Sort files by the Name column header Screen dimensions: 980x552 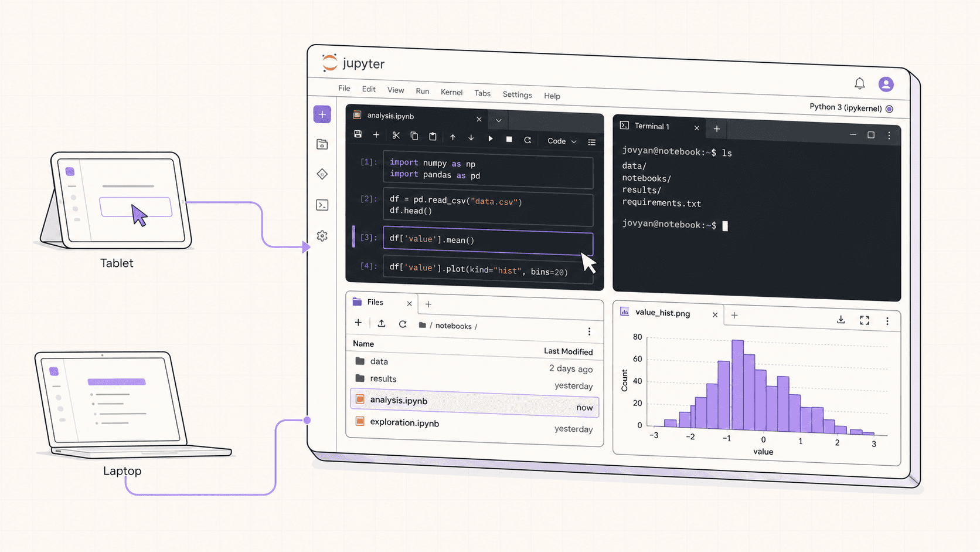(363, 344)
